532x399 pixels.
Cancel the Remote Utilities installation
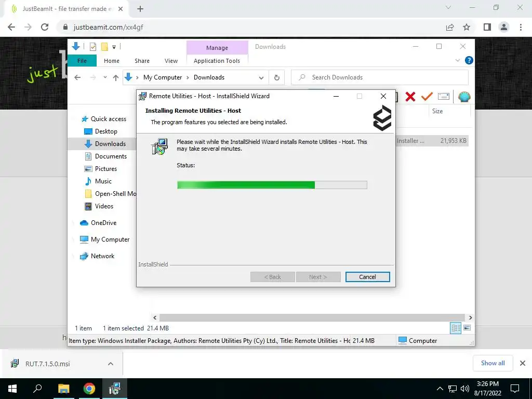pos(367,277)
